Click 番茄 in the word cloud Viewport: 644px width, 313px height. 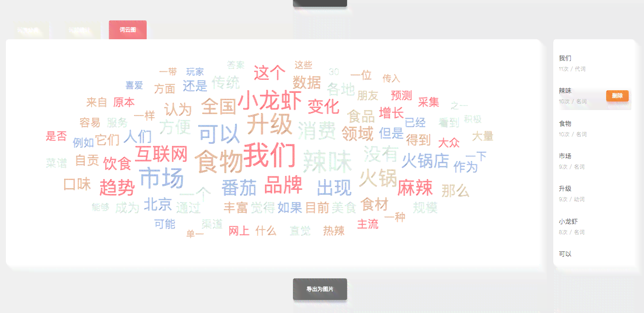(x=239, y=188)
